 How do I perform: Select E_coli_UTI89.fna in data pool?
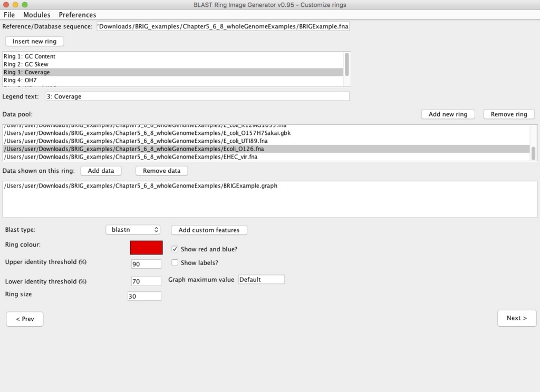click(x=266, y=141)
